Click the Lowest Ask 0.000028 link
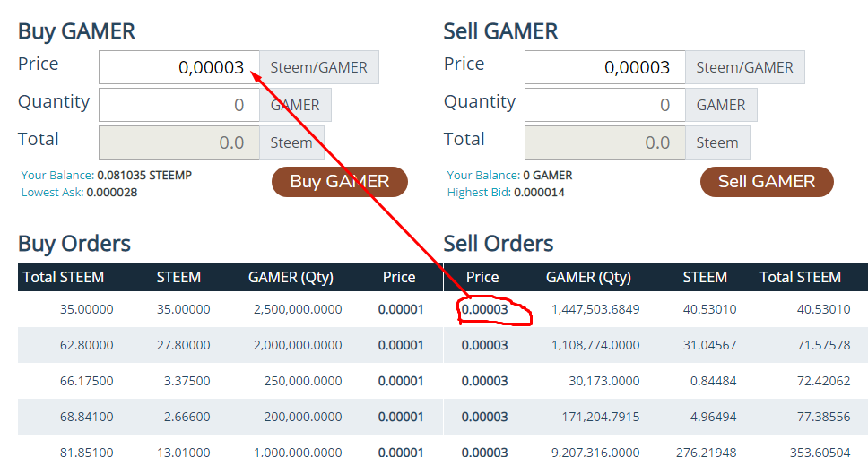The height and width of the screenshot is (457, 868). (79, 193)
